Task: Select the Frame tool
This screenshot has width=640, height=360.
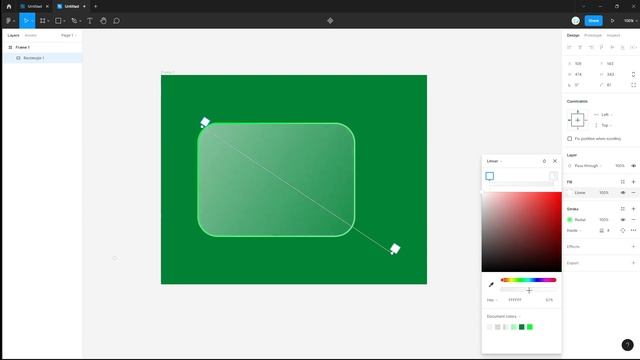Action: click(x=43, y=20)
